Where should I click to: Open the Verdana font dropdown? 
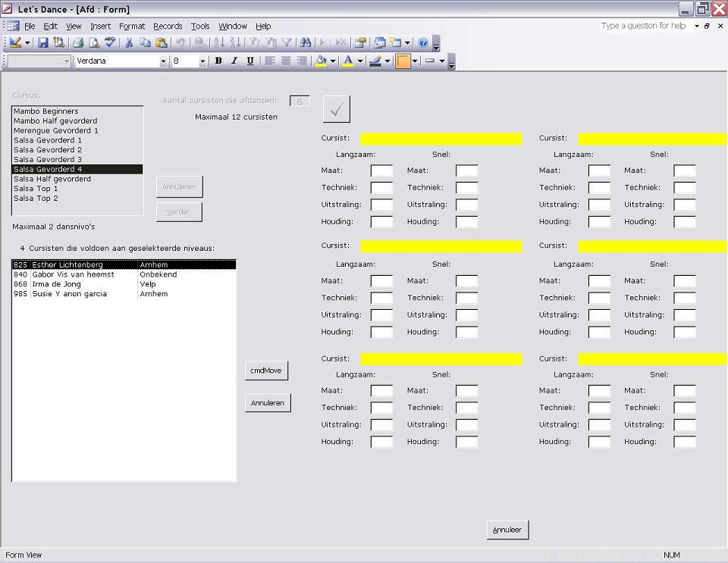pos(163,61)
